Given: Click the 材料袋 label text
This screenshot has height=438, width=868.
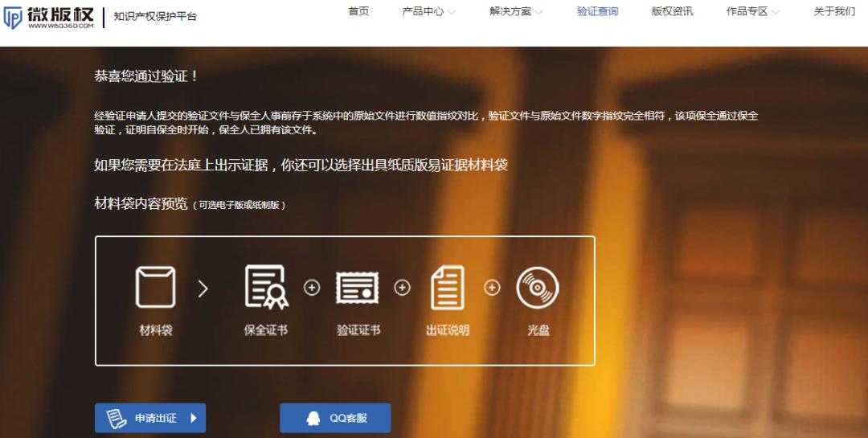Looking at the screenshot, I should pos(156,330).
